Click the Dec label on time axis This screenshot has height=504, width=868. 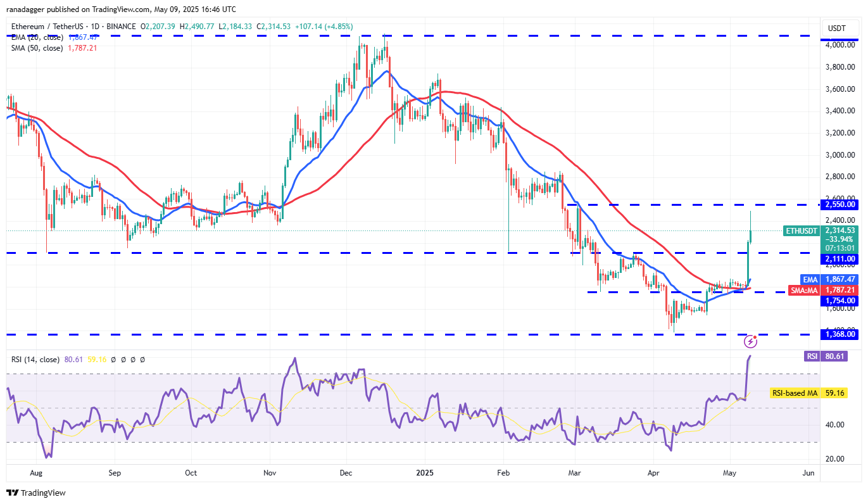(346, 472)
